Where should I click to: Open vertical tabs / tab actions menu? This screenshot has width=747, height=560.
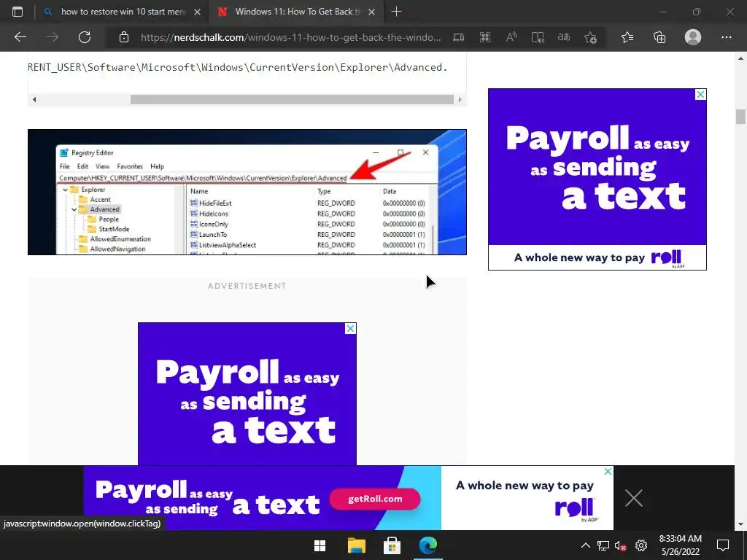[18, 12]
